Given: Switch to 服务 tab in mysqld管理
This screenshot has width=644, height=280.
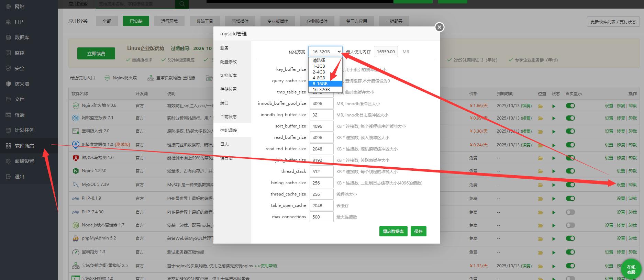Looking at the screenshot, I should [x=232, y=48].
